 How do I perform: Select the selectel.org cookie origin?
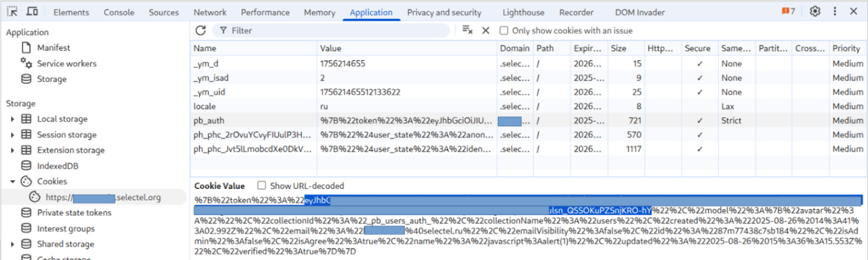tap(102, 197)
